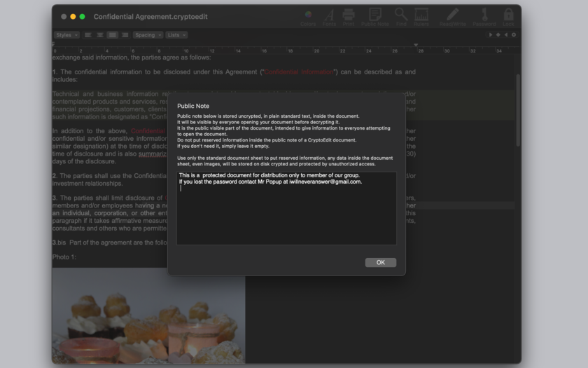Click the document vertical scrollbar
The image size is (588, 368).
[x=518, y=111]
